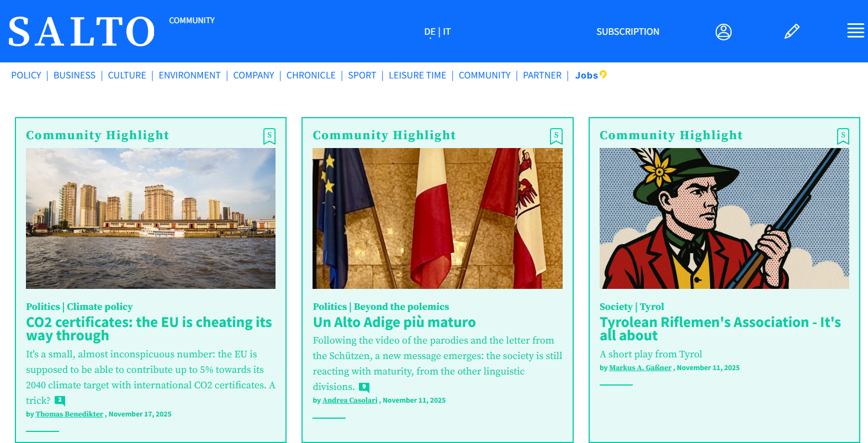
Task: Open the city skyline river thumbnail
Action: point(151,218)
